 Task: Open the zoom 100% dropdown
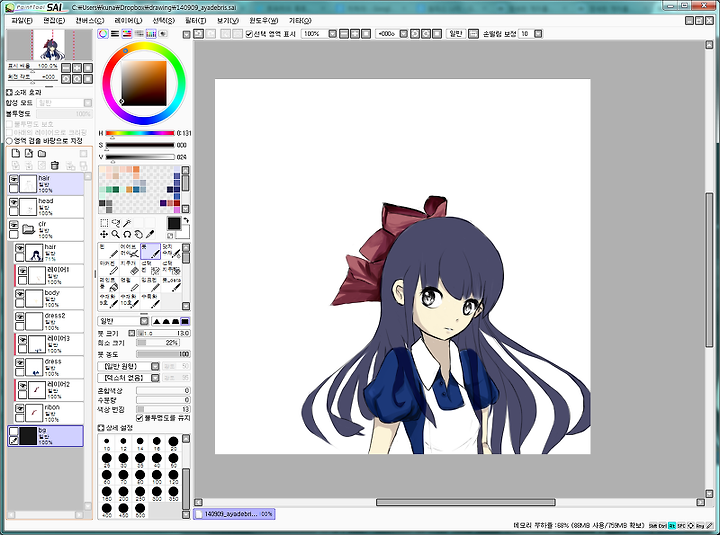[x=332, y=34]
